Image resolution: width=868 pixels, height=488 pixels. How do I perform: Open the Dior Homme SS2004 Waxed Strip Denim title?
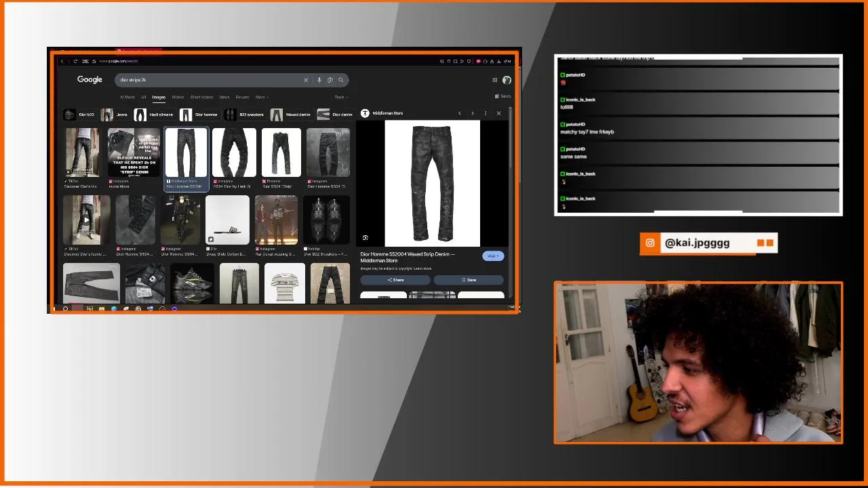408,257
